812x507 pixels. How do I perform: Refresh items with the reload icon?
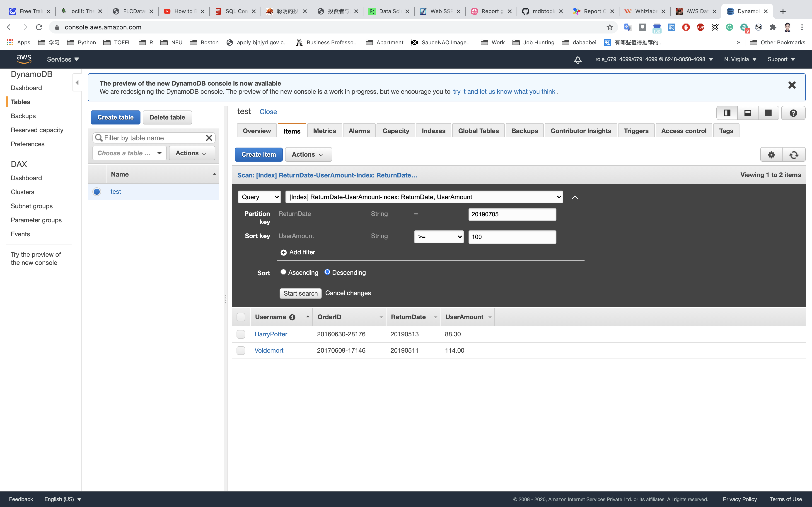tap(794, 155)
